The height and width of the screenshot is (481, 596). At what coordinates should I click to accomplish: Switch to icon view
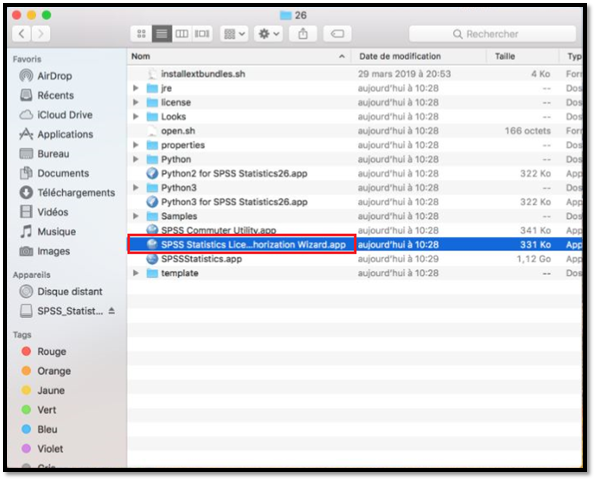pyautogui.click(x=141, y=34)
